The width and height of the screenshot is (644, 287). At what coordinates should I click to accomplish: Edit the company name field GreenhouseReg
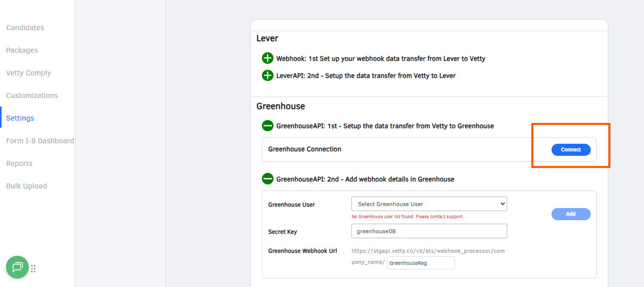(x=421, y=263)
